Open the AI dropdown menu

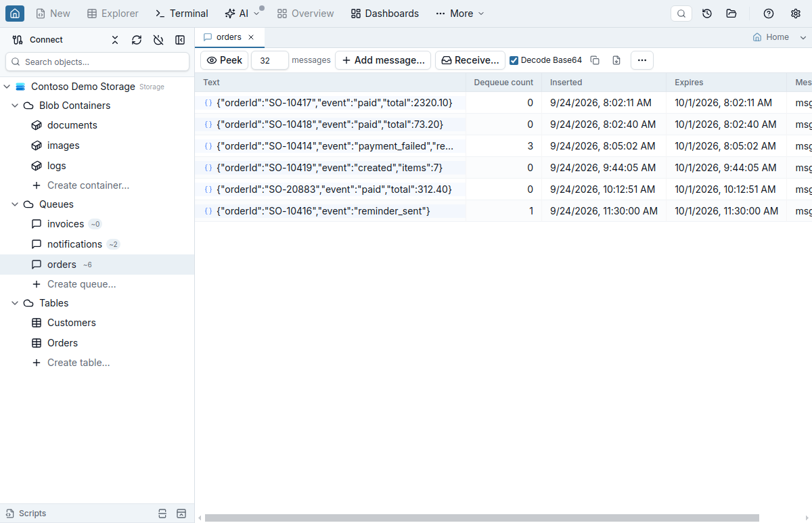click(x=242, y=14)
